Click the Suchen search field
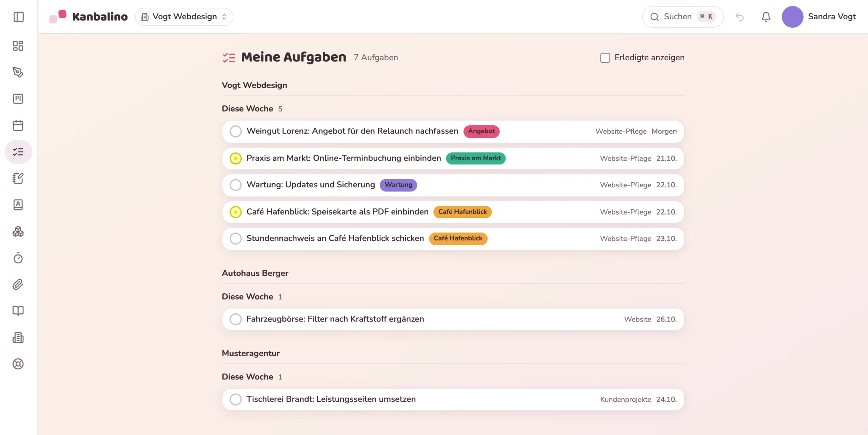The width and height of the screenshot is (868, 435). [683, 17]
